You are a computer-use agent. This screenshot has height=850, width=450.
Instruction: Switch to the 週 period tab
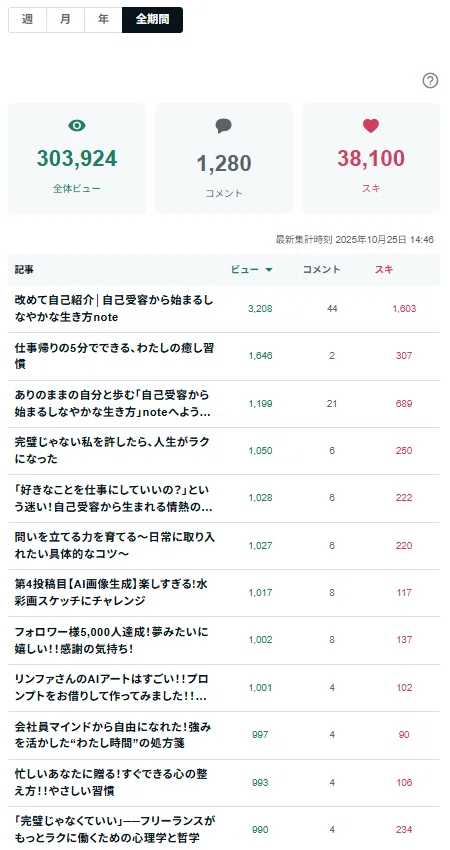[27, 20]
